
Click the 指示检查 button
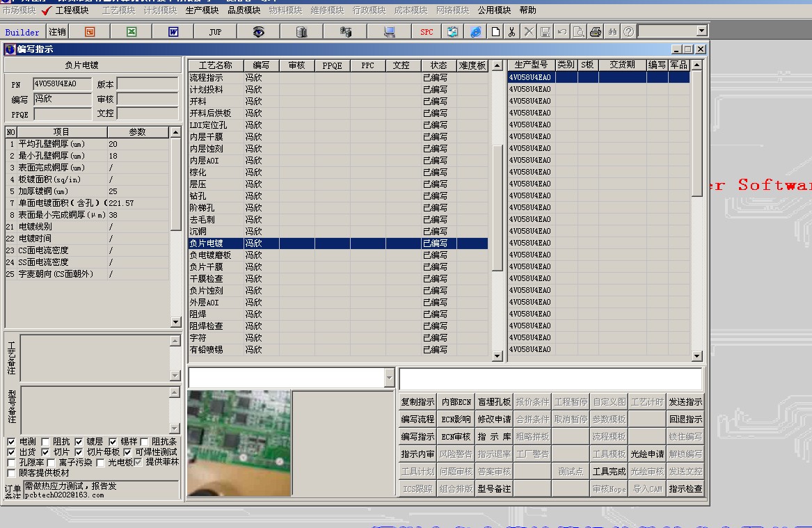tap(685, 489)
